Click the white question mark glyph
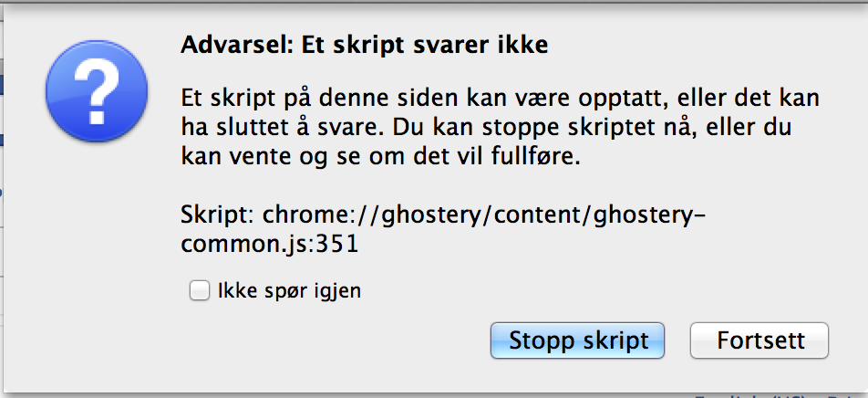Image resolution: width=868 pixels, height=398 pixels. pyautogui.click(x=98, y=91)
